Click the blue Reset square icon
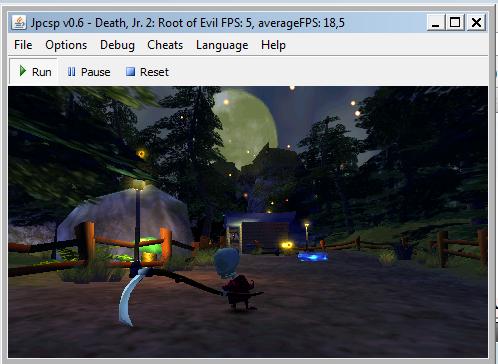 pos(130,72)
